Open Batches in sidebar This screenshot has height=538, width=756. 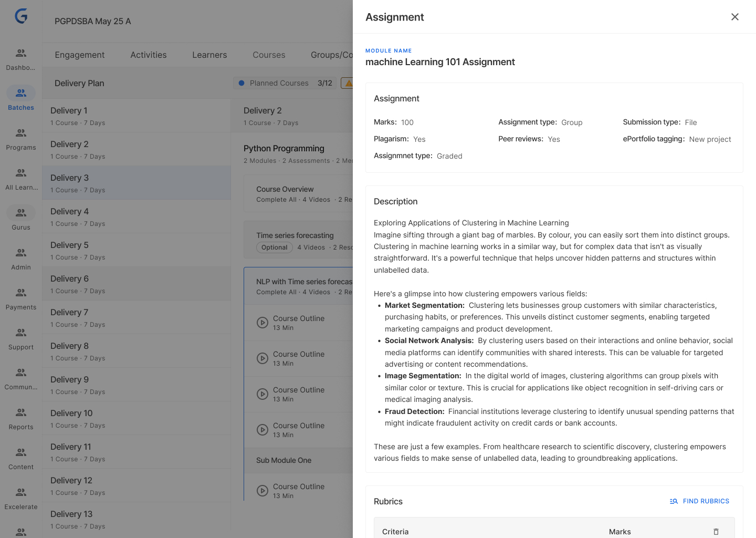pyautogui.click(x=21, y=99)
